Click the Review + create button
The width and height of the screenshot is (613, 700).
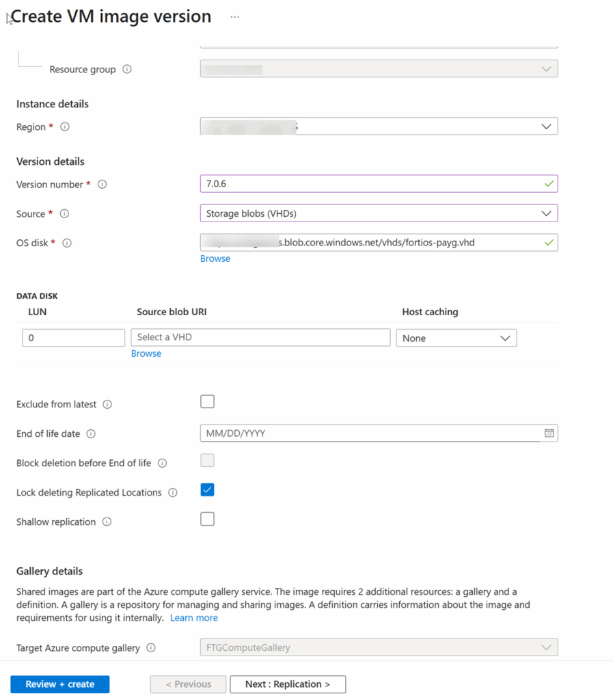coord(59,684)
